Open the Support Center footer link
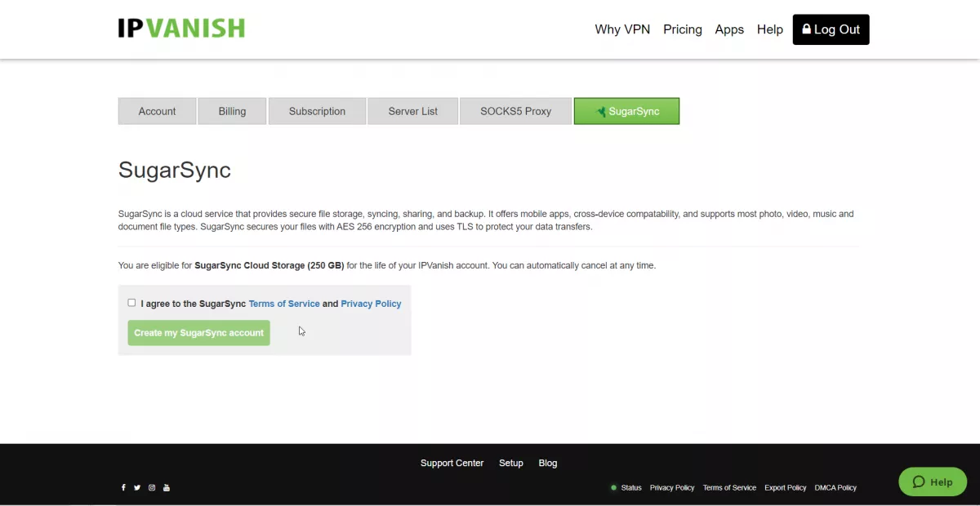 pos(452,463)
